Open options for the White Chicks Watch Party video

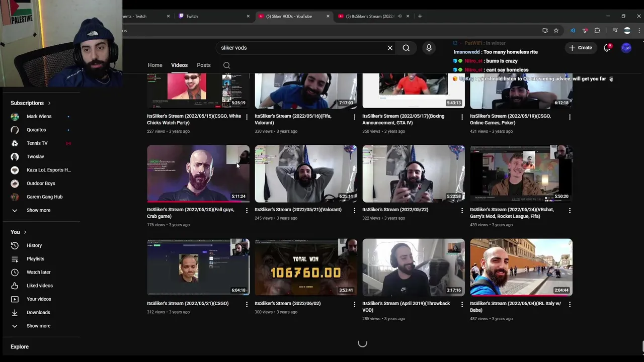point(247,117)
